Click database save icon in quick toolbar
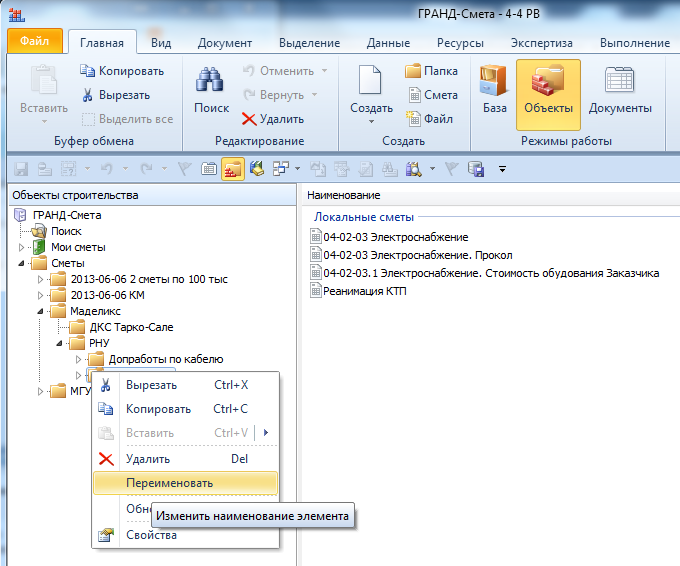 click(476, 169)
